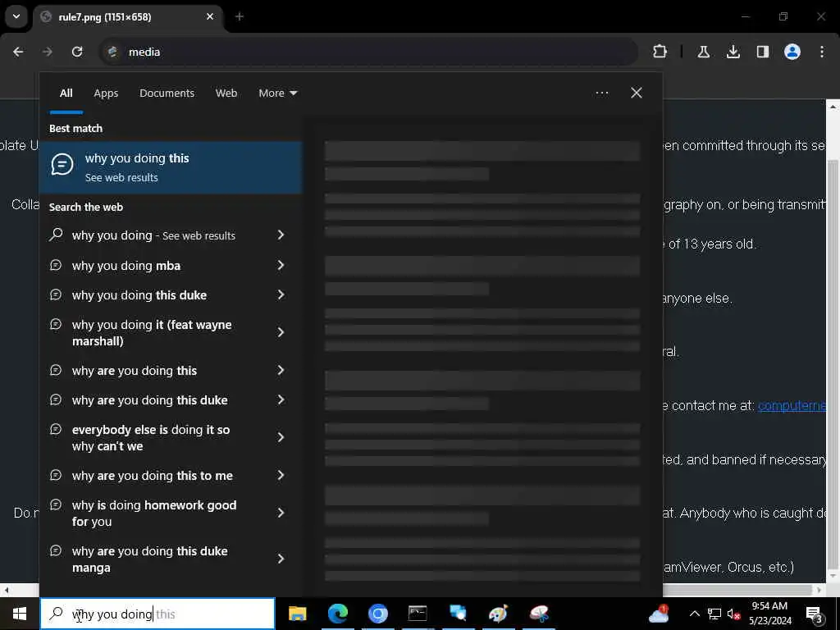Click the browser forward arrow
This screenshot has width=840, height=630.
(x=47, y=52)
